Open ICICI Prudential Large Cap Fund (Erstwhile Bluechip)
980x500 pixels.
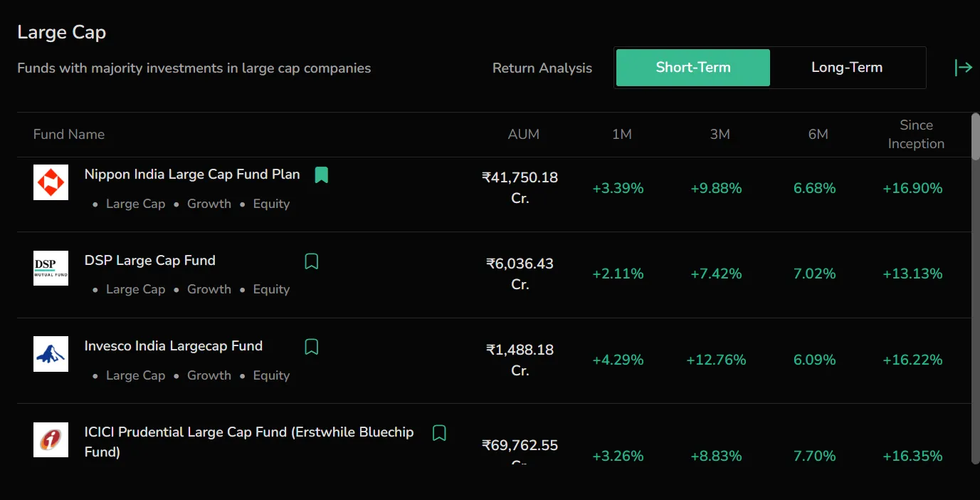tap(249, 442)
